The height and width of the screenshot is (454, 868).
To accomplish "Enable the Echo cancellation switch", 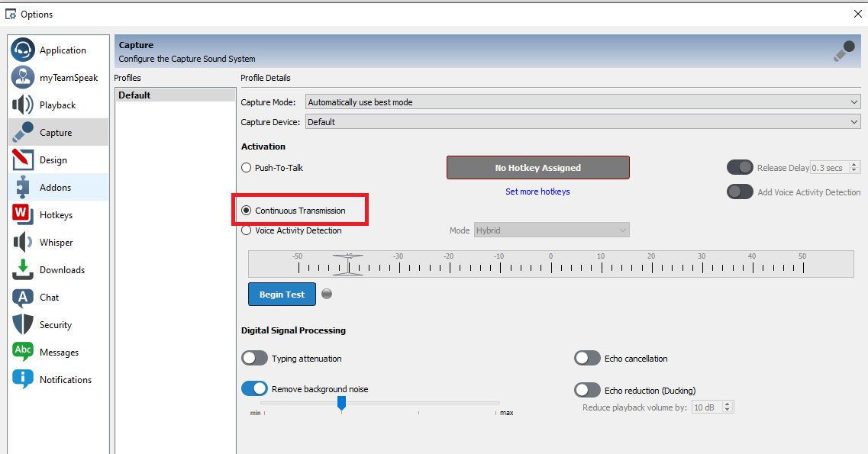I will [587, 359].
